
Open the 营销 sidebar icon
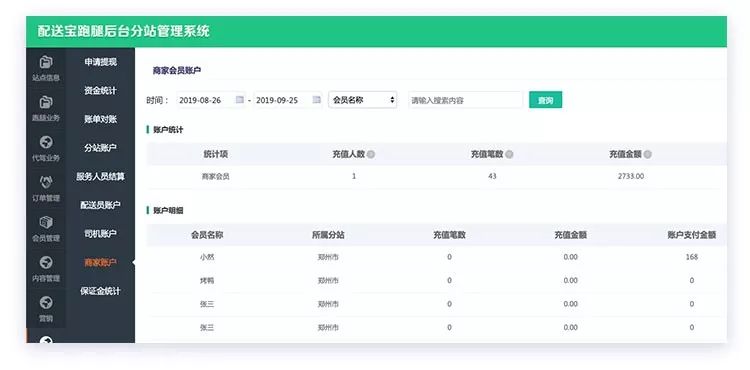46,303
